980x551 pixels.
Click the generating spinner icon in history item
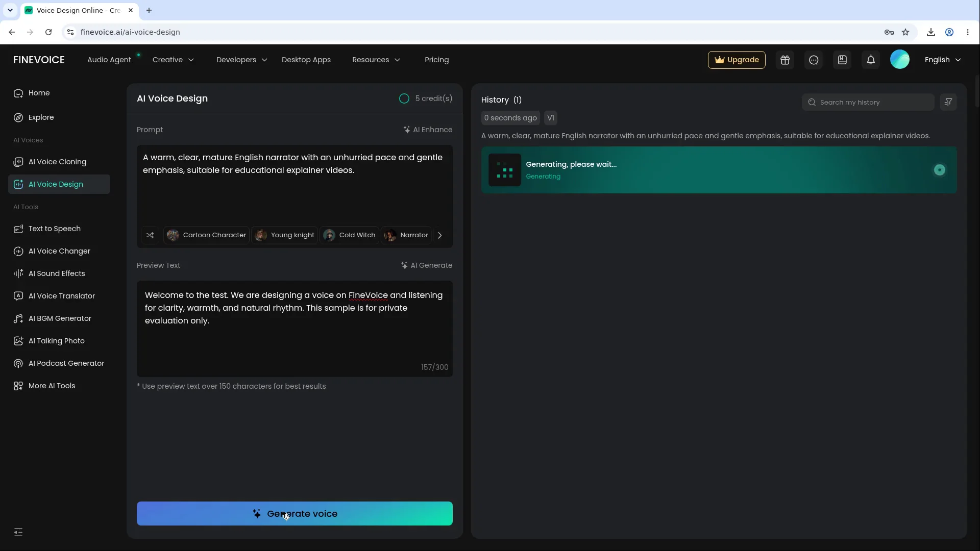coord(940,170)
